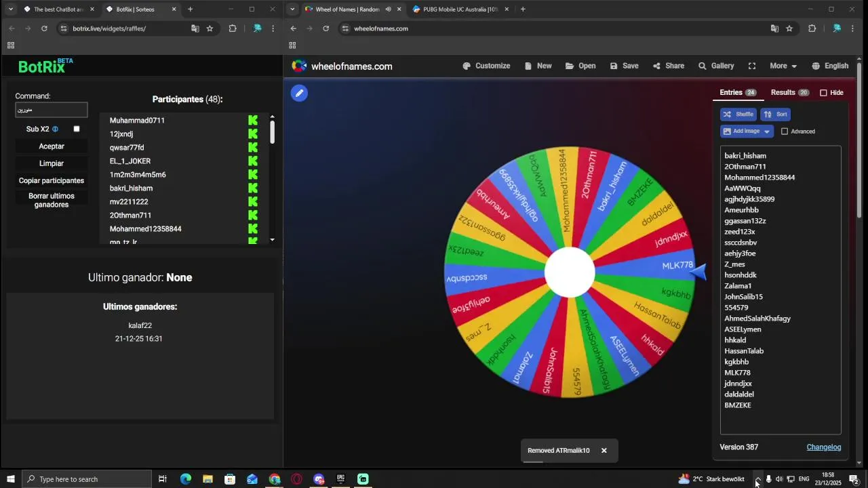Change language from English
Viewport: 868px width, 488px height.
coord(830,66)
